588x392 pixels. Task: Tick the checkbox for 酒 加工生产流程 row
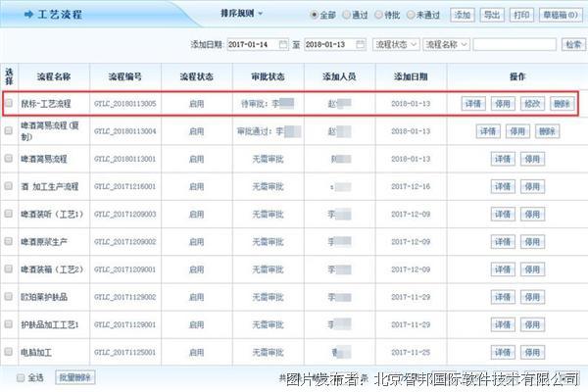click(x=9, y=186)
